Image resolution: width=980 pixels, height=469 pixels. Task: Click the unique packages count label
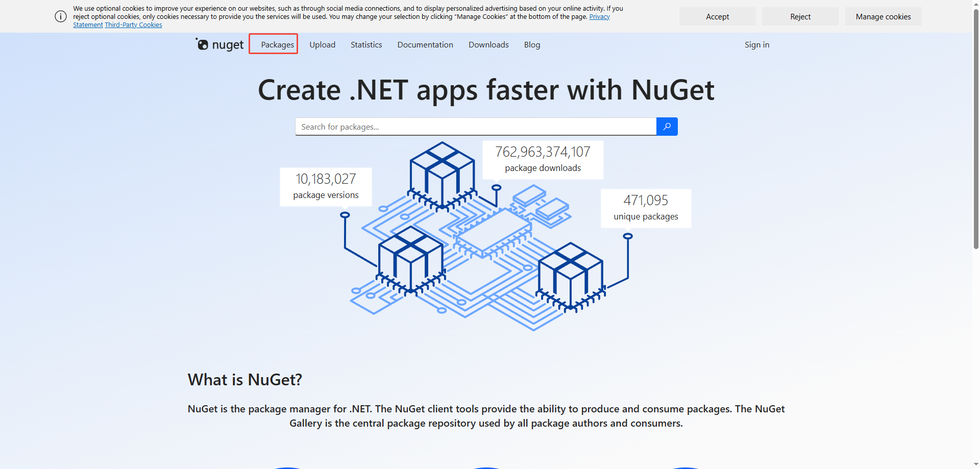click(x=645, y=216)
